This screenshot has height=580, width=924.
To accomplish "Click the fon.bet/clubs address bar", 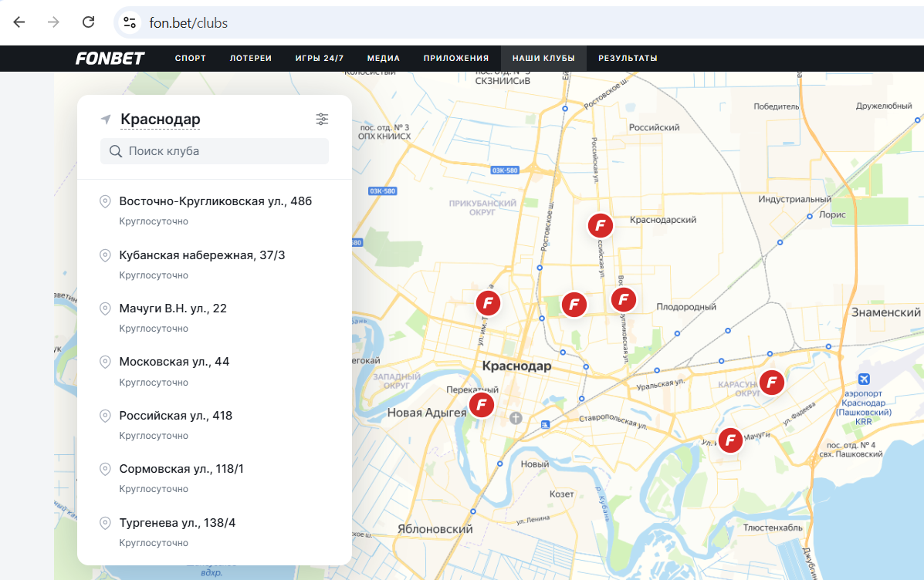I will [x=519, y=22].
